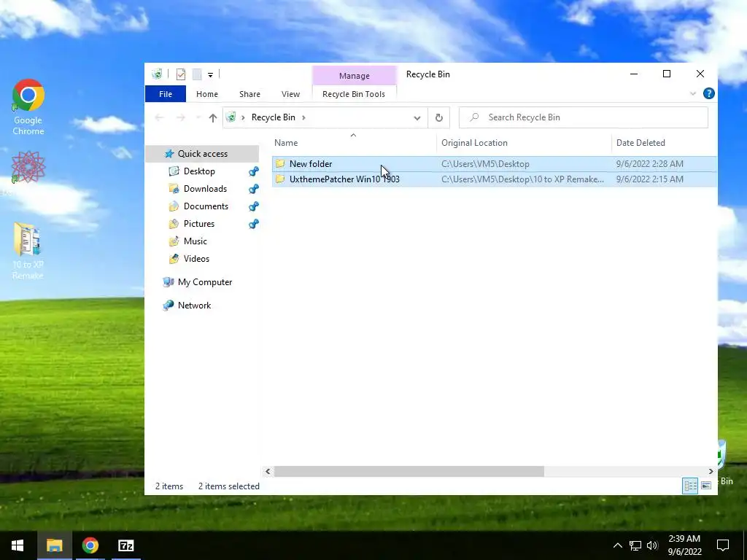Click in the Search Recycle Bin field
The image size is (747, 560).
click(583, 117)
